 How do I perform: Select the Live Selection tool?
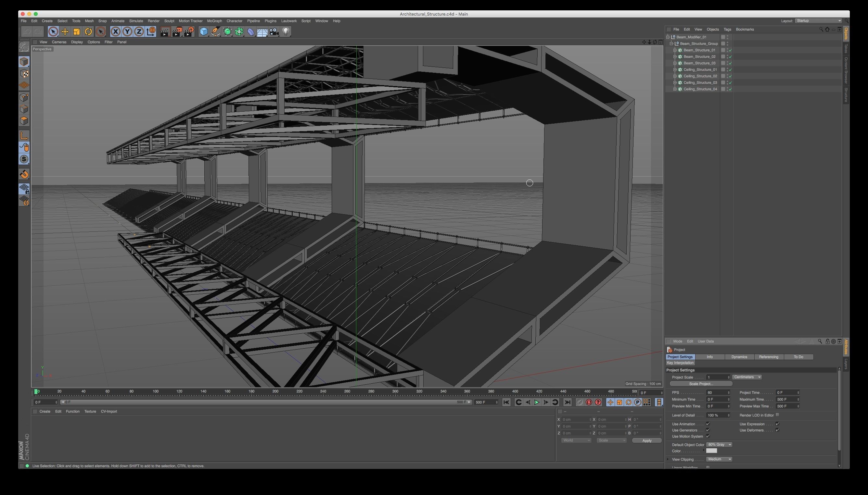[53, 31]
